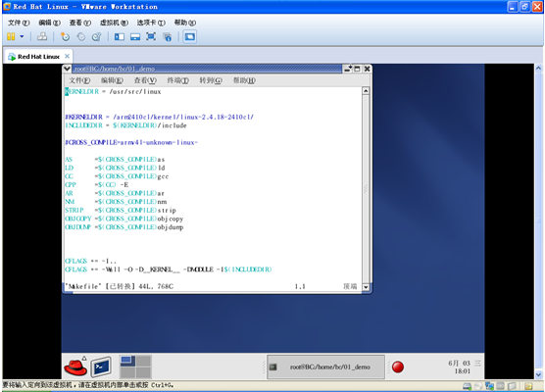
Task: Open terminal window menu arrow button
Action: tap(67, 69)
